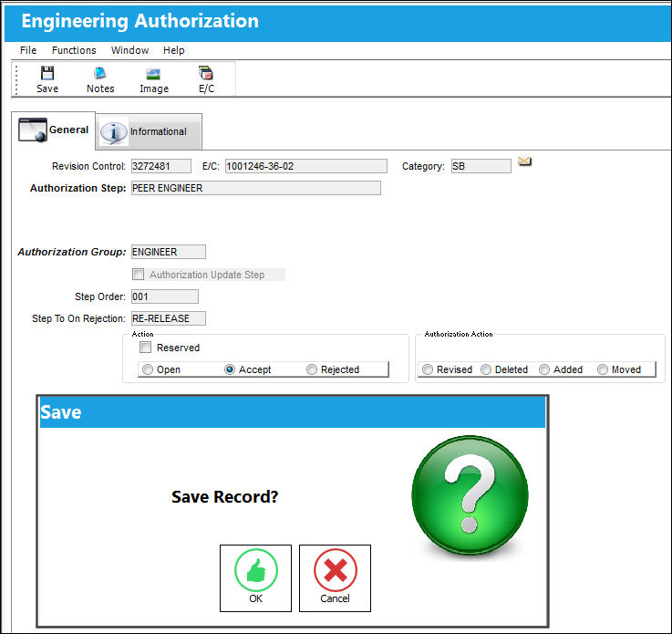Image resolution: width=672 pixels, height=634 pixels.
Task: Cancel the Save Record dialog
Action: pos(335,577)
